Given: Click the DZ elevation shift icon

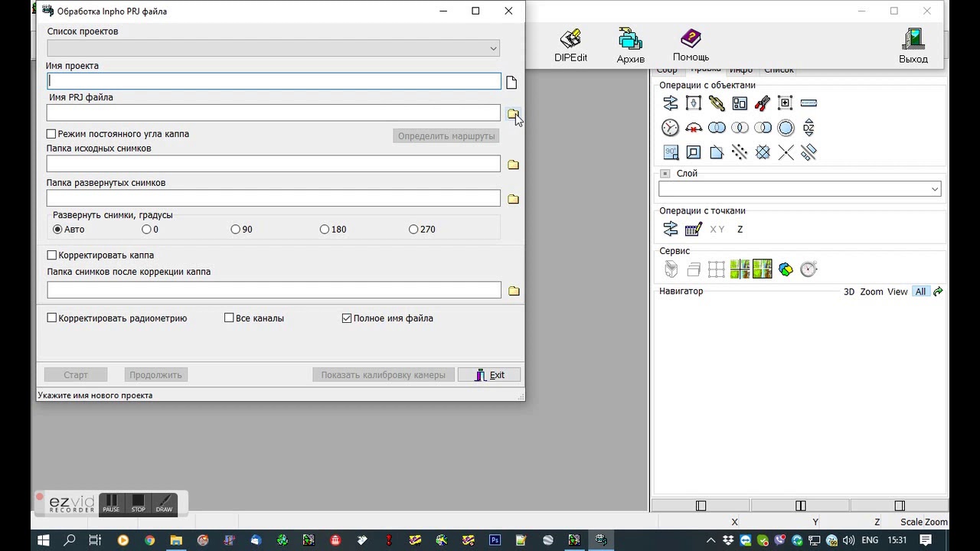Looking at the screenshot, I should pos(808,128).
